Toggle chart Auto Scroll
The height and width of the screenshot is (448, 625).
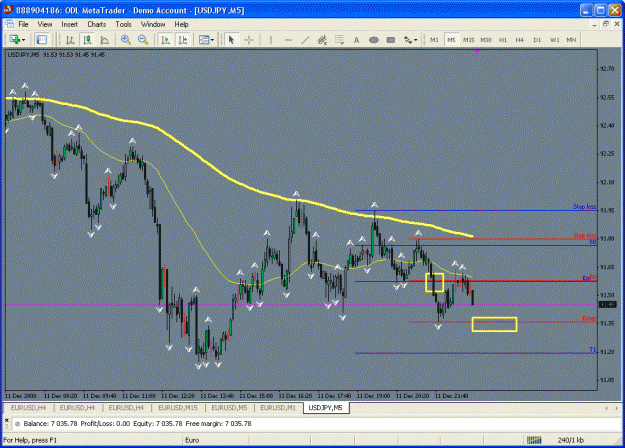click(x=165, y=39)
